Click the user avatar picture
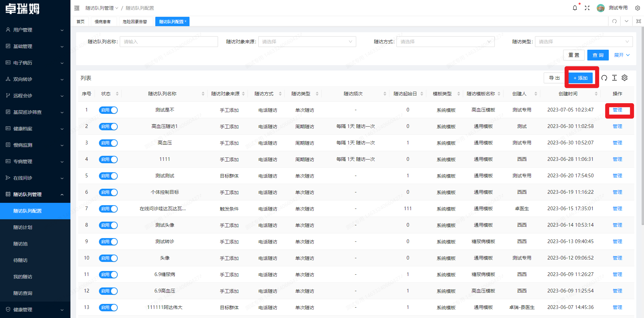 [x=601, y=8]
